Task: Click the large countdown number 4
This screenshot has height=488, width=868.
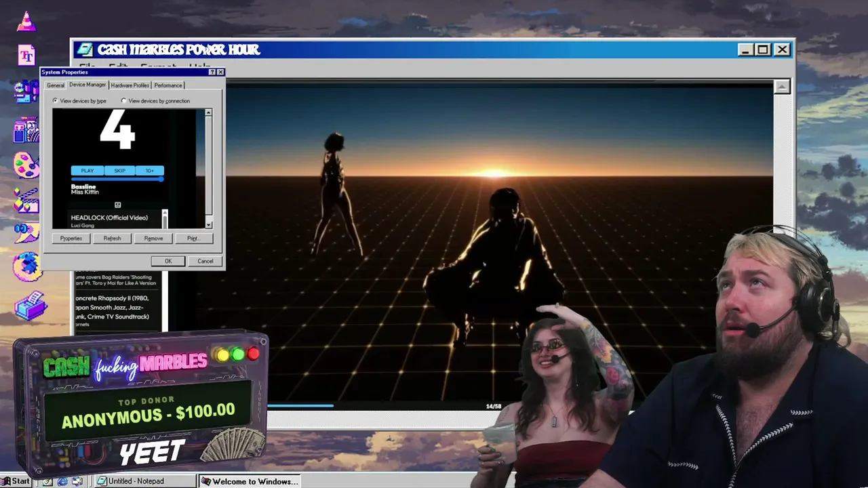Action: [x=117, y=130]
